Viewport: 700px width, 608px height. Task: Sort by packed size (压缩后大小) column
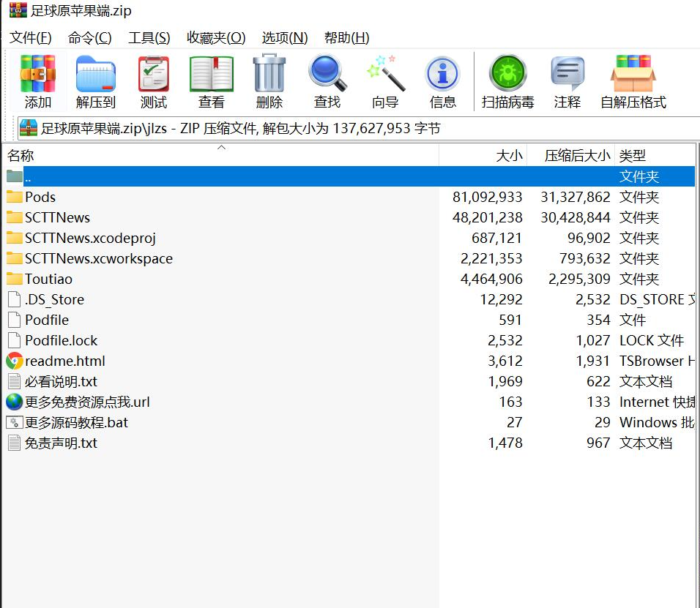[x=571, y=155]
